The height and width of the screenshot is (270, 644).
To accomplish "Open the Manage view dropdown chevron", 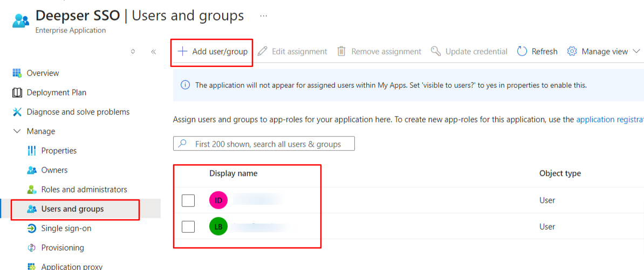I will pyautogui.click(x=636, y=51).
